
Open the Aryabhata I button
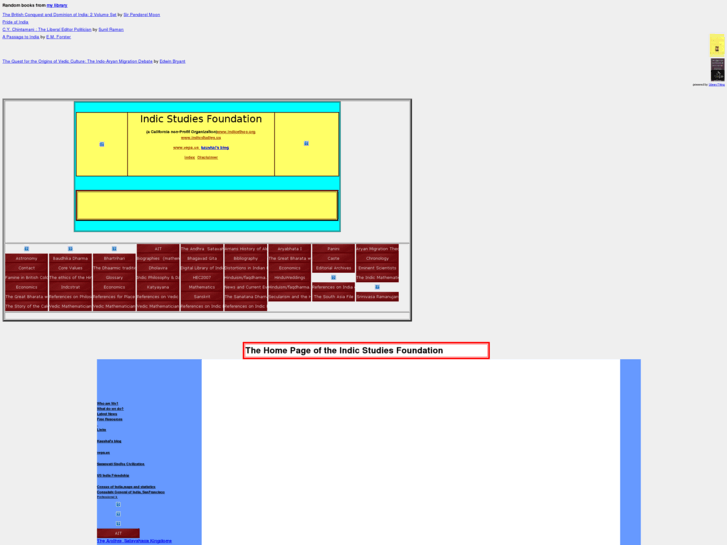(289, 249)
